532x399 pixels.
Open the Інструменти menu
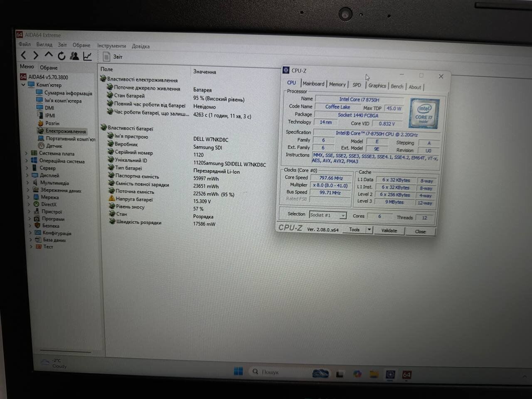tap(111, 46)
